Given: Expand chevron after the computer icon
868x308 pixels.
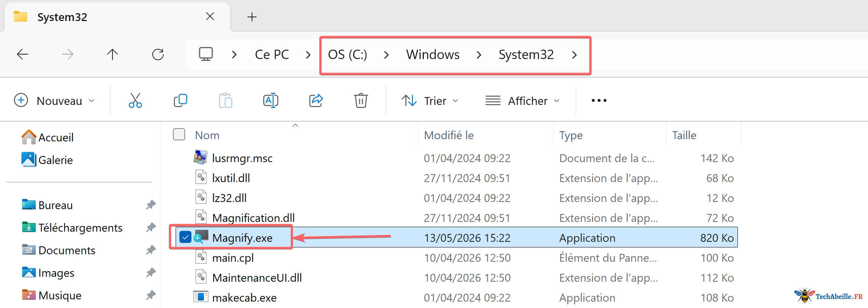Looking at the screenshot, I should [x=234, y=55].
